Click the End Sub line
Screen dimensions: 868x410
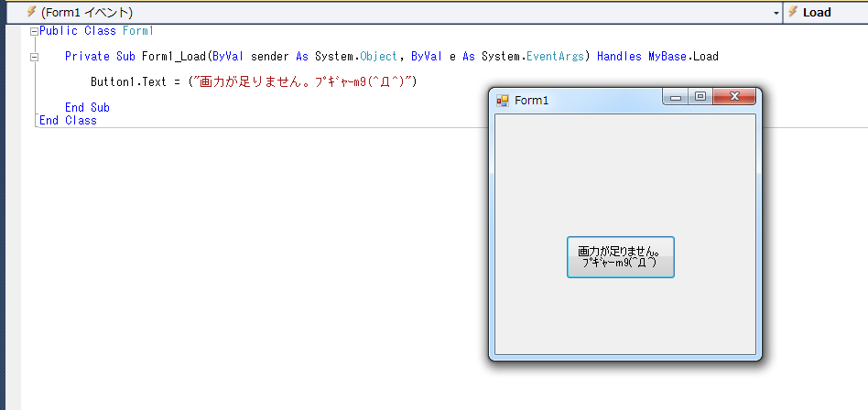tap(88, 107)
